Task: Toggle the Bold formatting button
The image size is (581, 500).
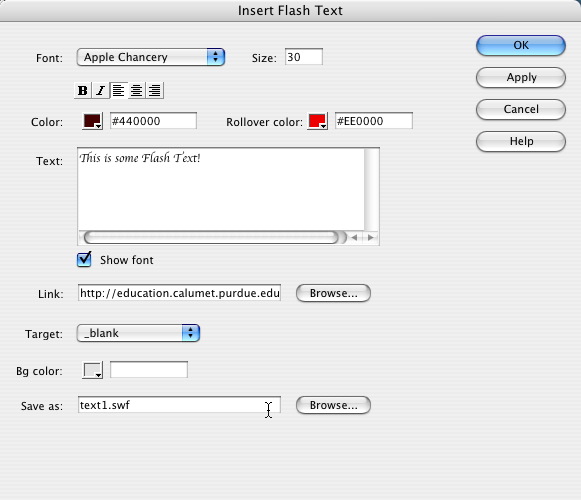Action: pyautogui.click(x=83, y=90)
